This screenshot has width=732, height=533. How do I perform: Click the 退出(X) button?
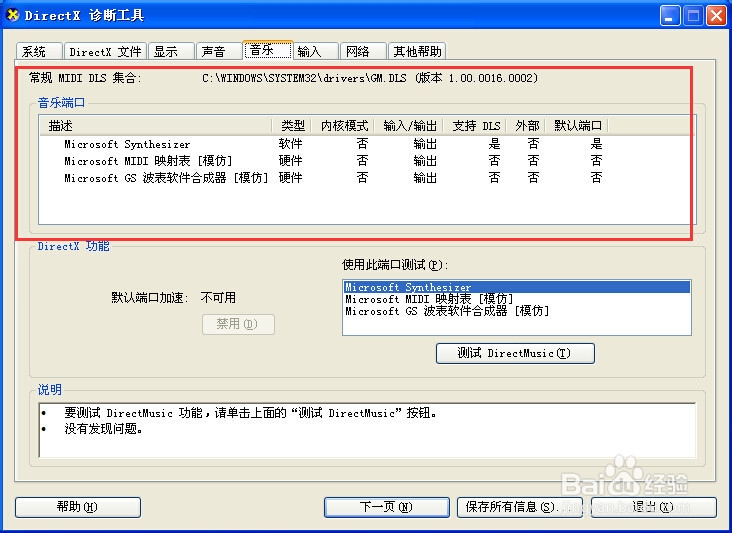654,507
